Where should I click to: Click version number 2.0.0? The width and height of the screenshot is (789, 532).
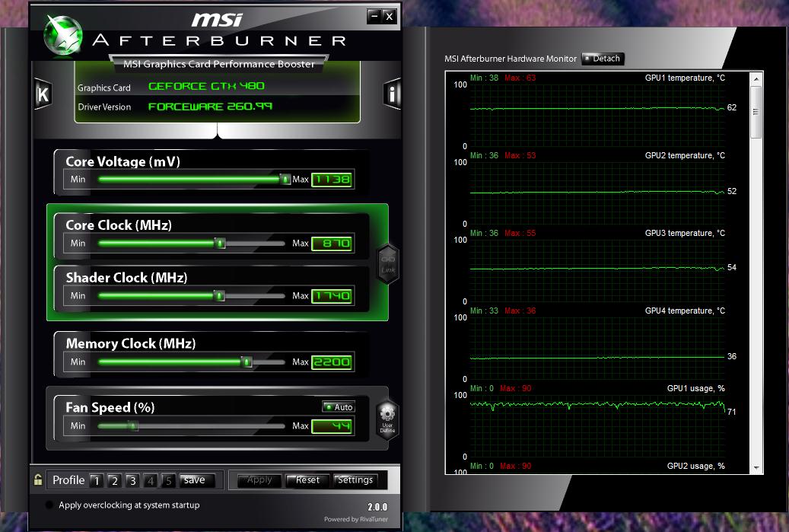[x=377, y=507]
